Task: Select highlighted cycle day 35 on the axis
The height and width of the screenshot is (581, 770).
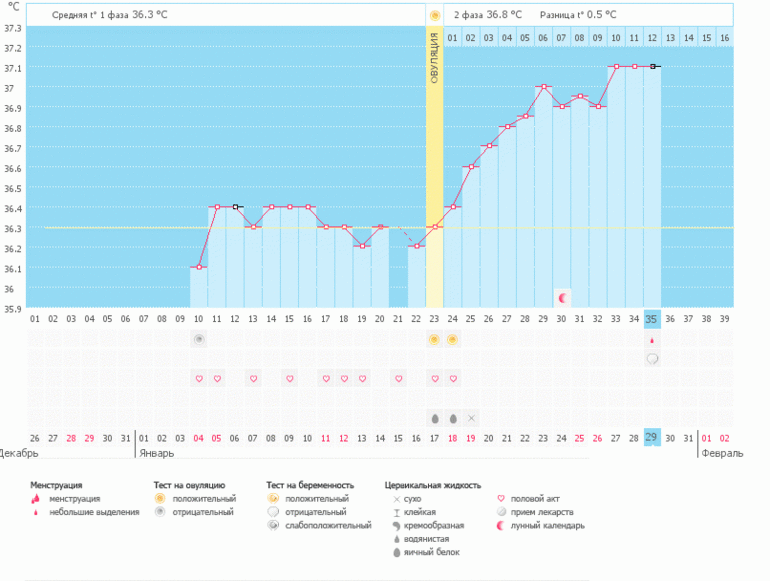Action: point(652,319)
